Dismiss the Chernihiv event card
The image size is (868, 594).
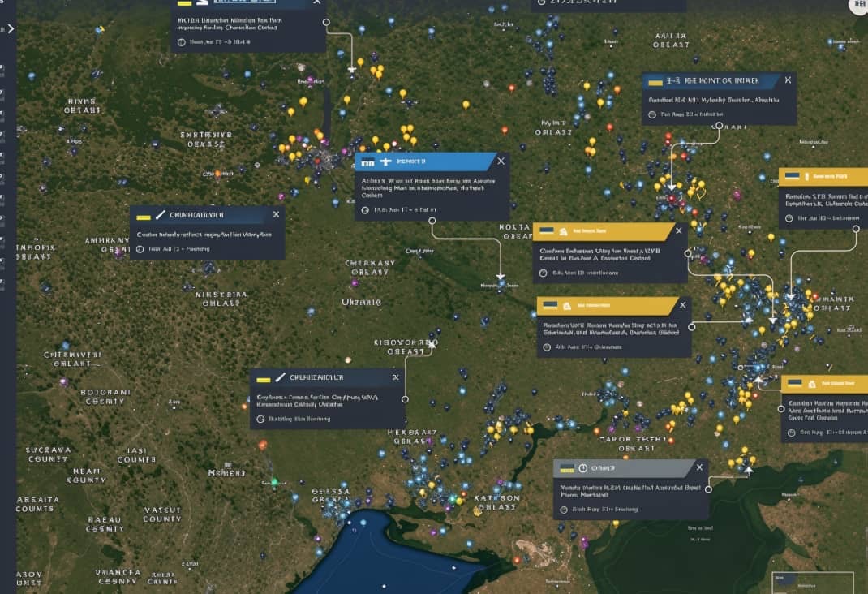point(276,215)
